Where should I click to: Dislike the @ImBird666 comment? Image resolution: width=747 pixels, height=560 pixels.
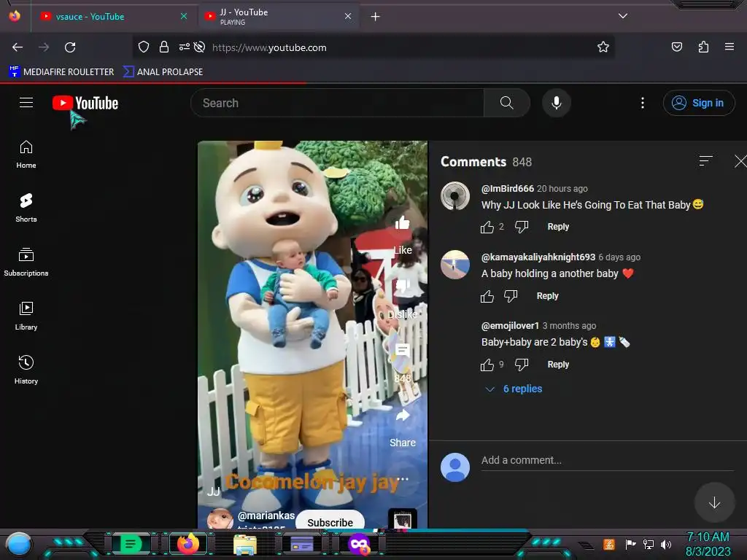522,227
